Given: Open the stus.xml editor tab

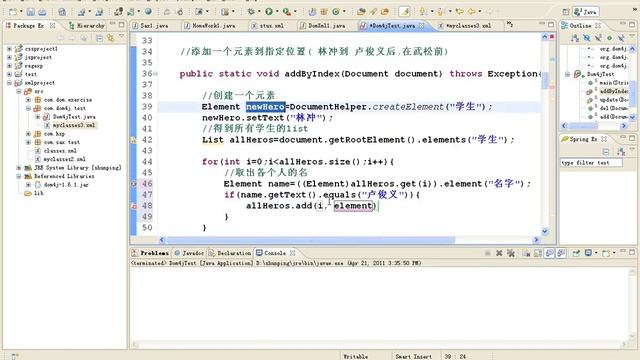Looking at the screenshot, I should (x=268, y=25).
